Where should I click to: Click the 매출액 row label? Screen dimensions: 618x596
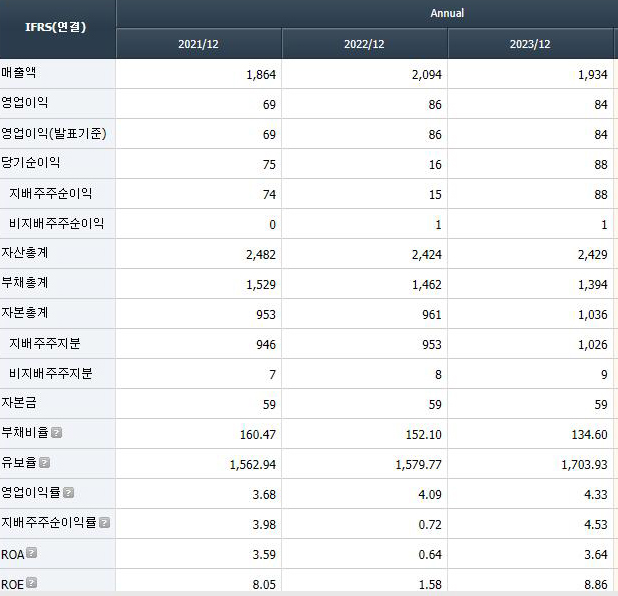click(19, 73)
